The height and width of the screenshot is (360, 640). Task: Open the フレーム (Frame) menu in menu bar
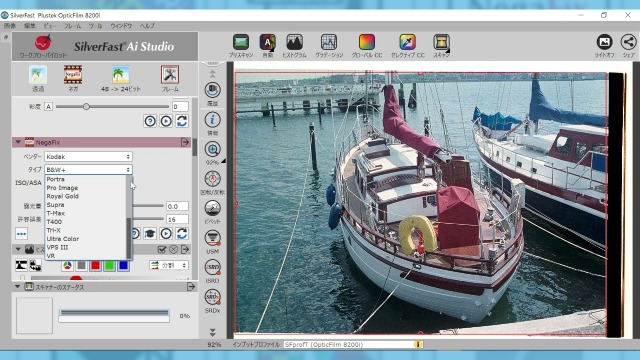click(72, 26)
